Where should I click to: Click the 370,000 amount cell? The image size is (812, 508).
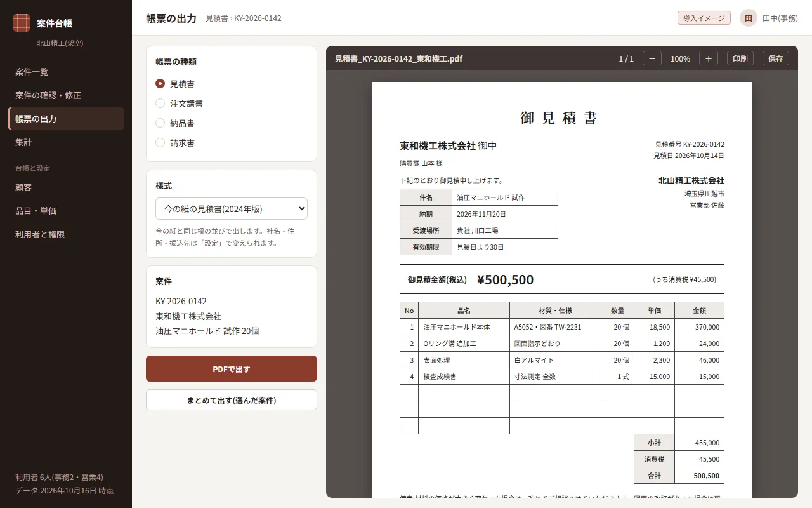coord(699,327)
